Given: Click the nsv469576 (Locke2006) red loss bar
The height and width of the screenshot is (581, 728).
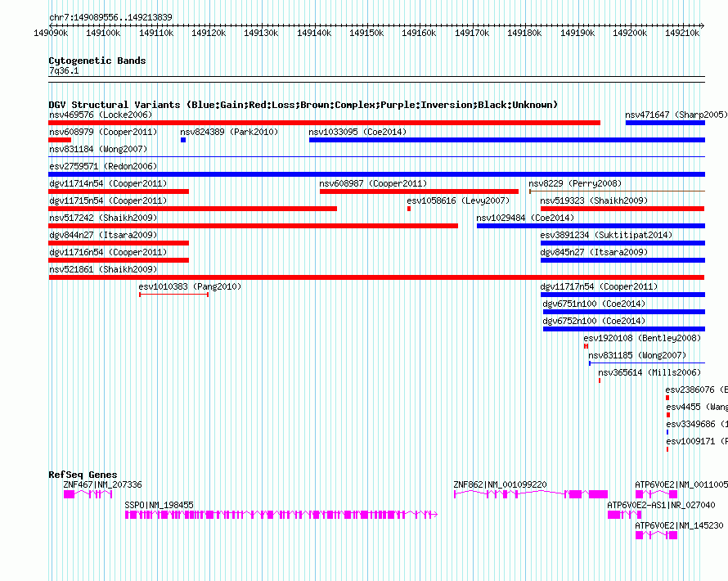Looking at the screenshot, I should click(x=324, y=123).
